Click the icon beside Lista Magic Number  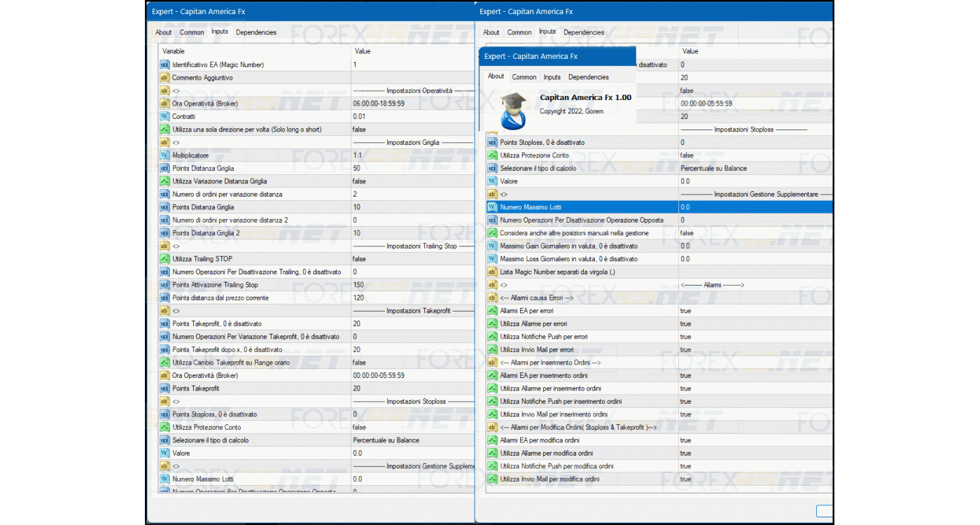(x=492, y=272)
